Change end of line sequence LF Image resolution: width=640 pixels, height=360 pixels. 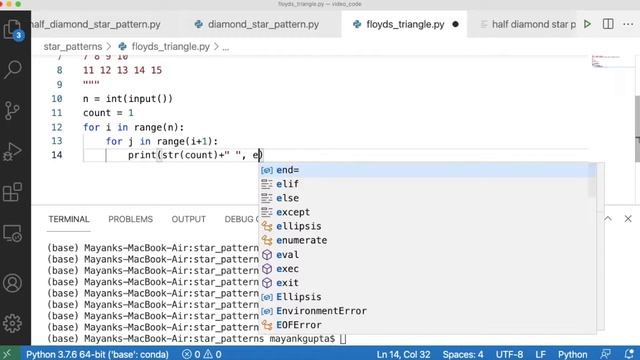(540, 354)
